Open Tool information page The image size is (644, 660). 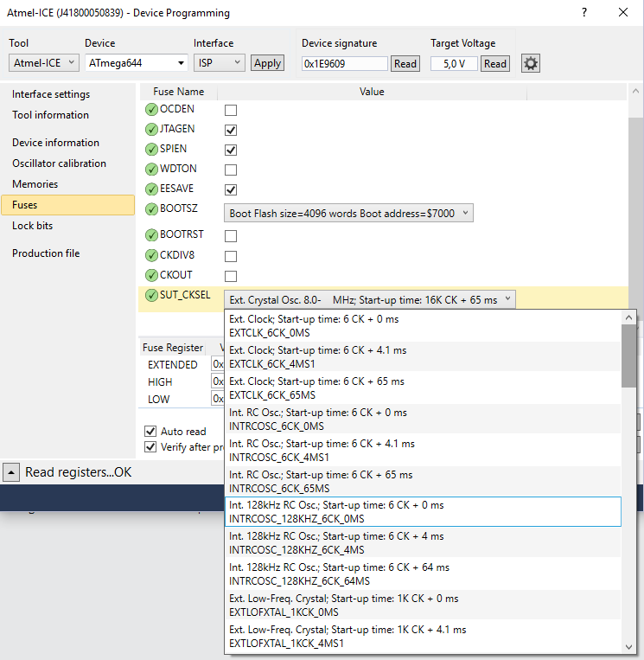(50, 114)
